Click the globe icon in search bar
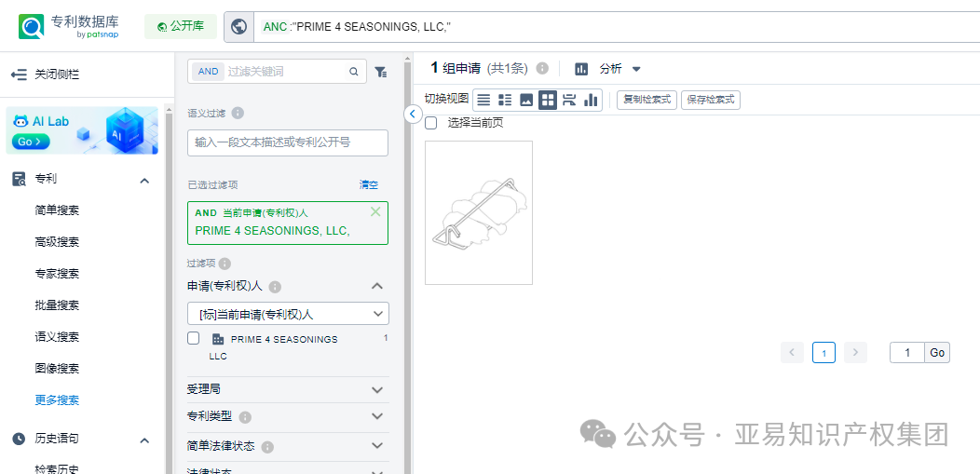The image size is (980, 474). pyautogui.click(x=238, y=27)
